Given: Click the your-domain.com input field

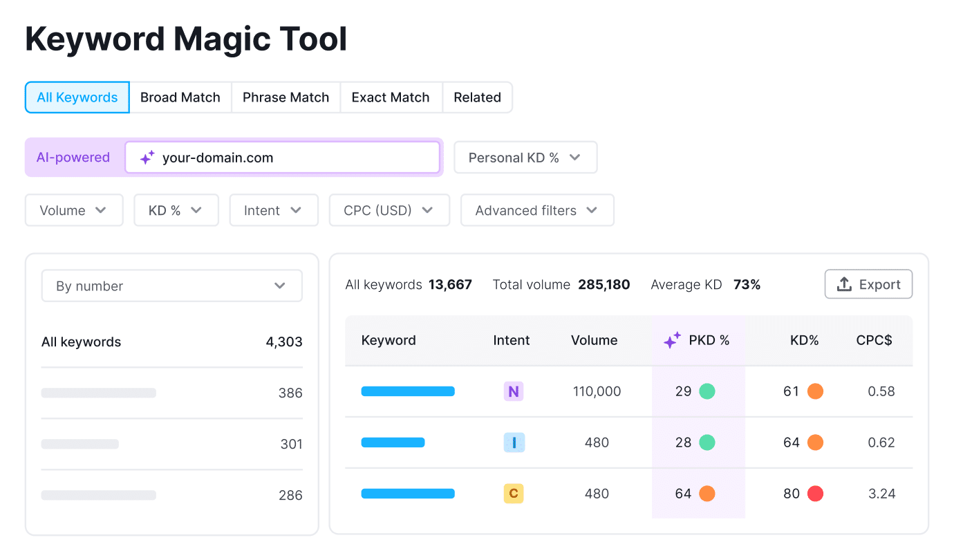Looking at the screenshot, I should 282,158.
